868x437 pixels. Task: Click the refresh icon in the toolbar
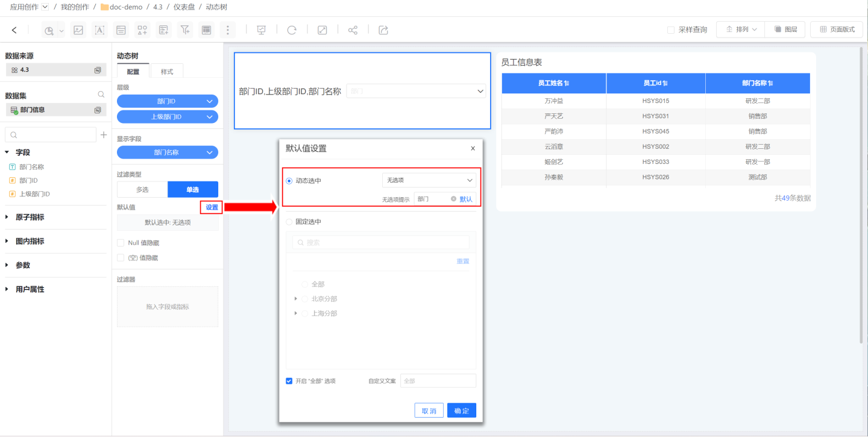pyautogui.click(x=292, y=30)
